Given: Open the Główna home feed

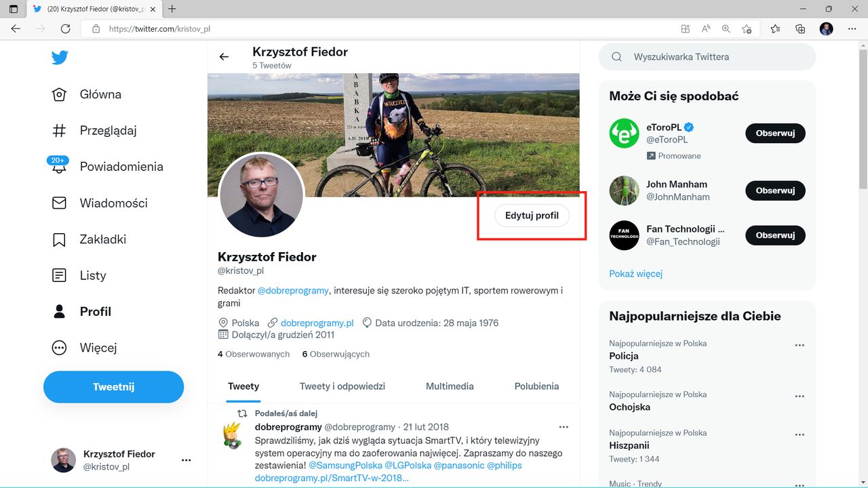Looking at the screenshot, I should tap(100, 94).
